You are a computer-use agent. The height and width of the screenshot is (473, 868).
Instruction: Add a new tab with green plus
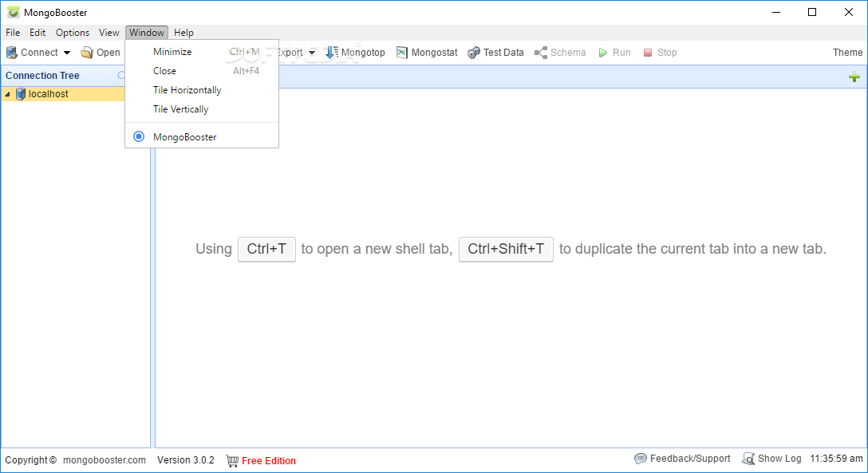tap(854, 77)
